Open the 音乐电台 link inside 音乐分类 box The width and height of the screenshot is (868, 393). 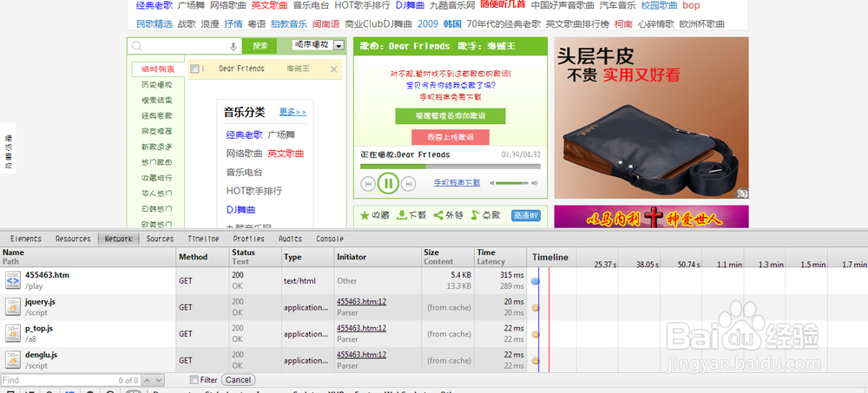pyautogui.click(x=244, y=172)
